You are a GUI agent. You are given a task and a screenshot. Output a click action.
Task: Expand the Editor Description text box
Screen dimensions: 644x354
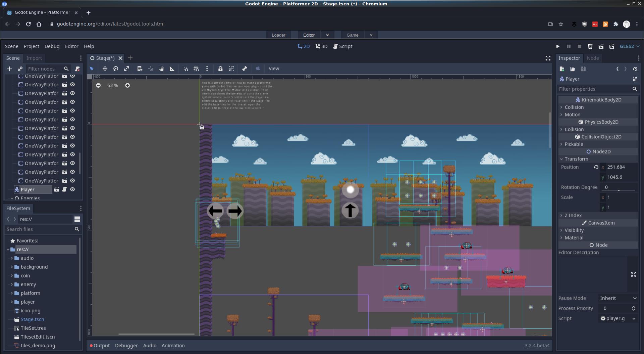(x=634, y=274)
